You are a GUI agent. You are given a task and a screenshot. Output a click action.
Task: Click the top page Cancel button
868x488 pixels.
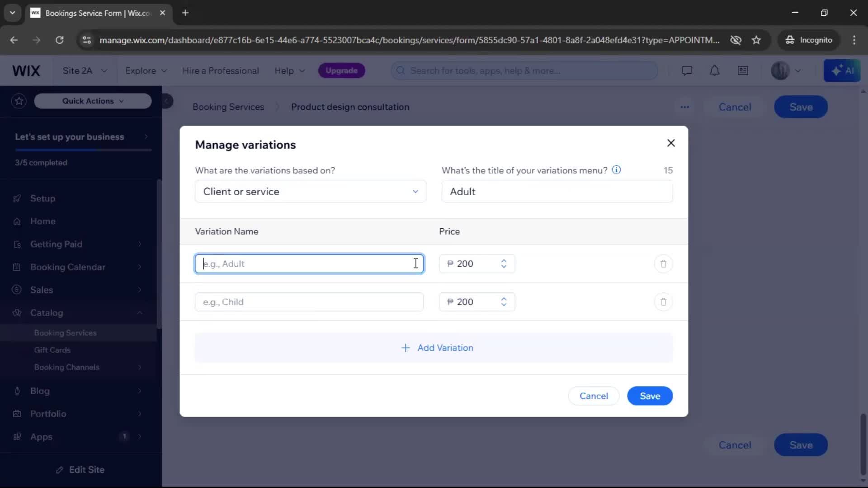click(735, 107)
